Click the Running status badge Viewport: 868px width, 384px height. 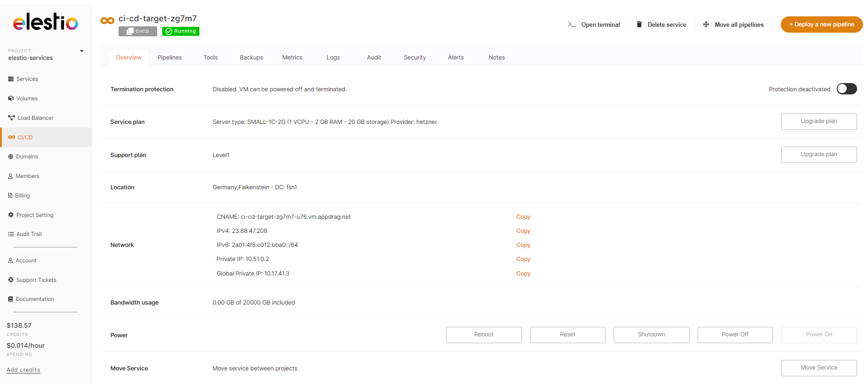pyautogui.click(x=181, y=31)
